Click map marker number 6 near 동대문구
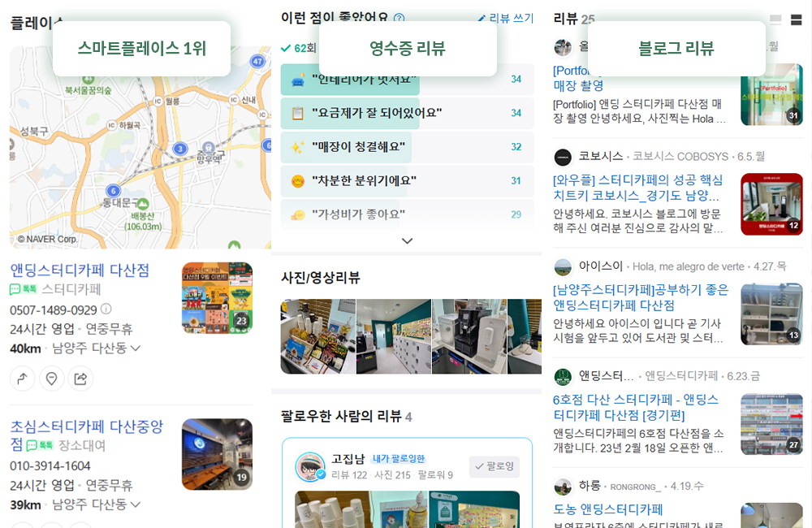 [x=114, y=191]
